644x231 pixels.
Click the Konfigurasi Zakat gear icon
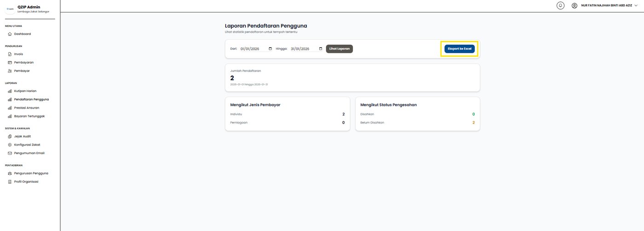click(x=10, y=145)
